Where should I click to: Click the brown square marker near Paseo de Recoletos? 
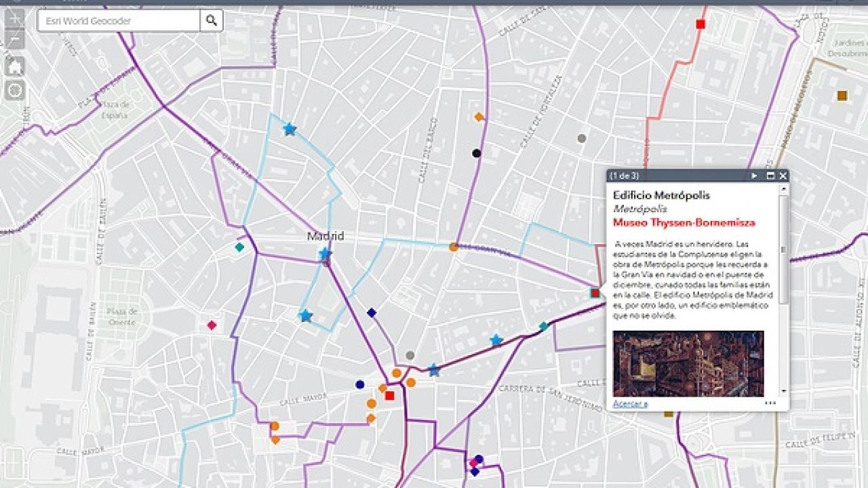(x=842, y=96)
